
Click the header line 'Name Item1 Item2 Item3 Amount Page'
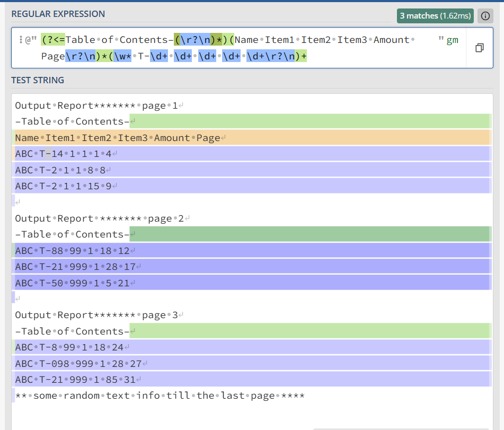click(118, 138)
